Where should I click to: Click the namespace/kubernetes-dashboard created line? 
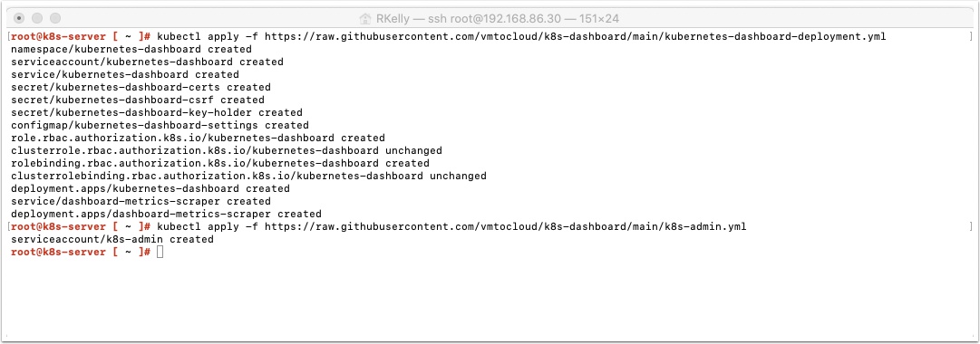131,49
